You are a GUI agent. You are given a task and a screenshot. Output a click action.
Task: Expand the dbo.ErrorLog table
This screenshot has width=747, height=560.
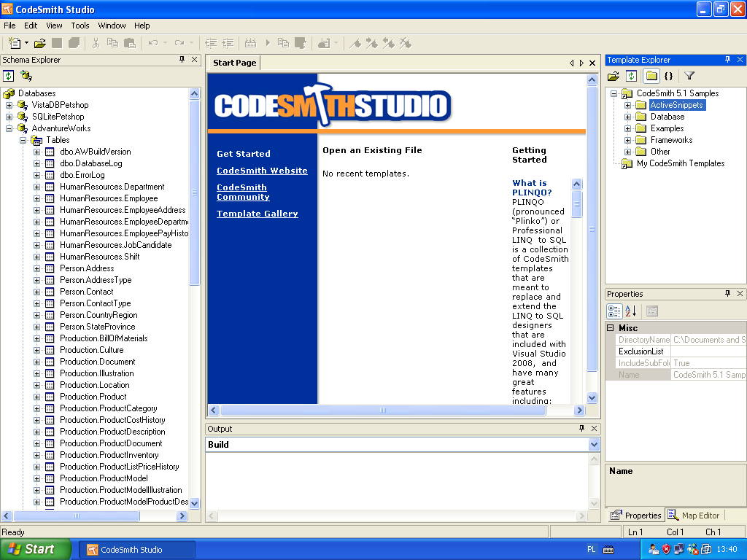pos(36,175)
